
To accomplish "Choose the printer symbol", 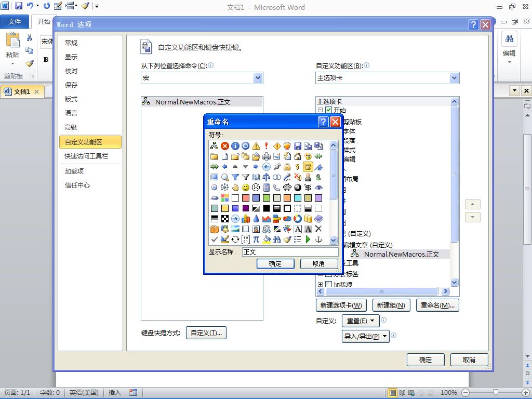I will coord(267,156).
